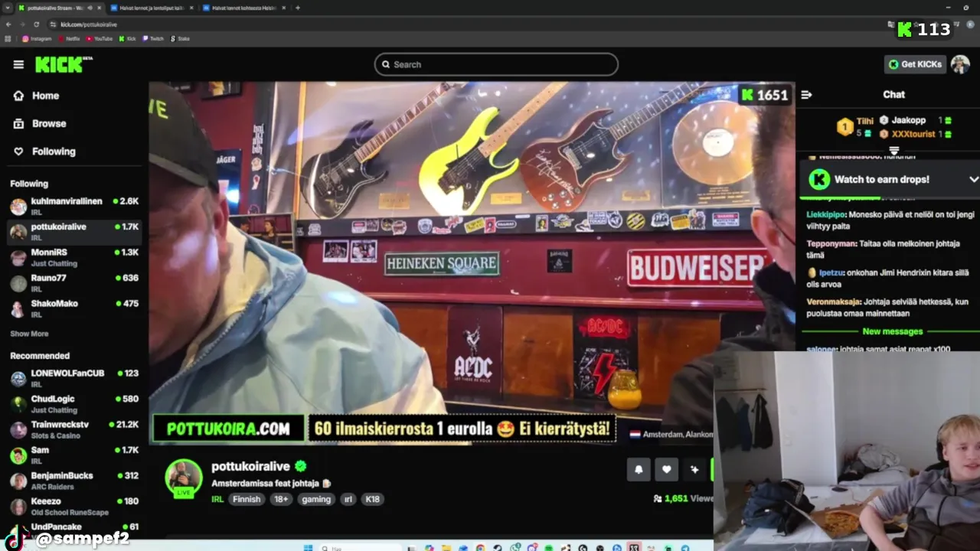Open Chrome from the taskbar
980x551 pixels.
[480, 547]
